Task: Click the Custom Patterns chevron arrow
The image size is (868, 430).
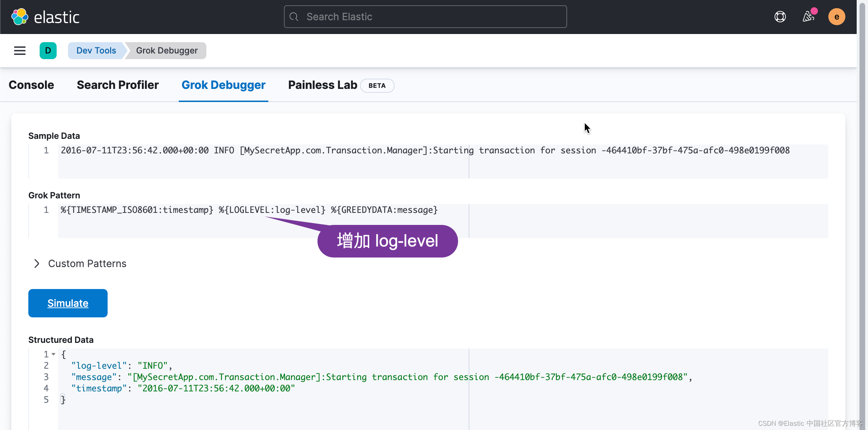Action: pos(36,264)
